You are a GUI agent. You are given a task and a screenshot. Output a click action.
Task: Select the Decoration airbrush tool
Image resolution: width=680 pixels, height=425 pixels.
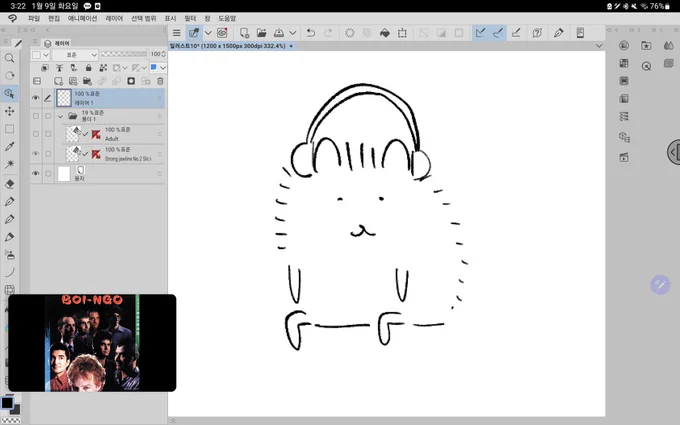(x=9, y=255)
